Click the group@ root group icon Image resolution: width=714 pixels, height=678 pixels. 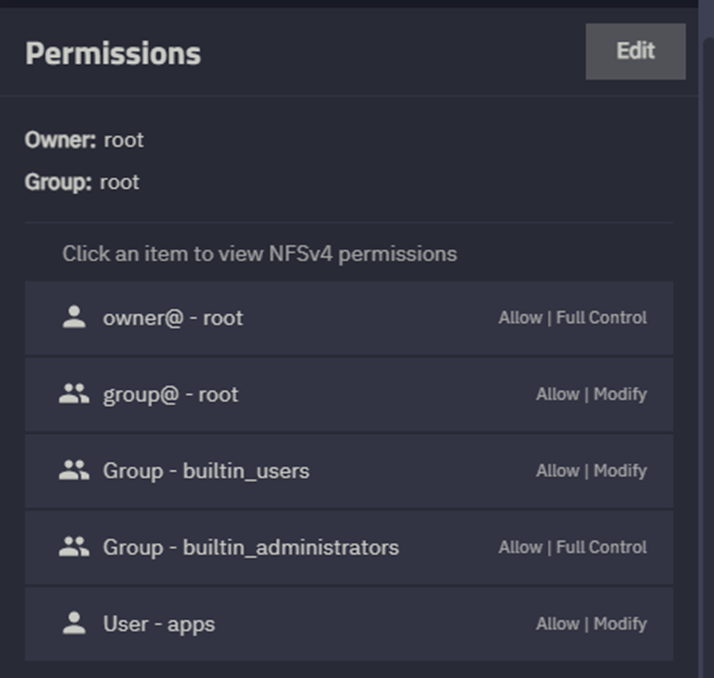pos(74,394)
